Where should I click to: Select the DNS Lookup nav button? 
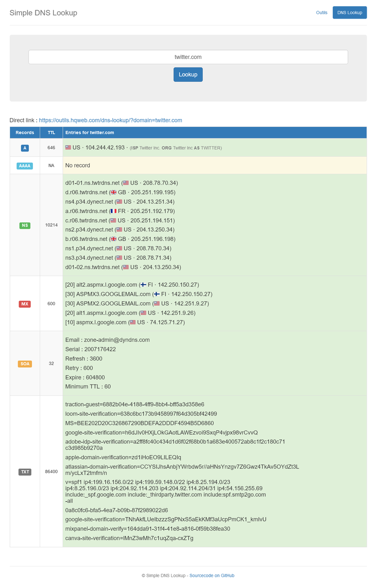click(x=350, y=13)
